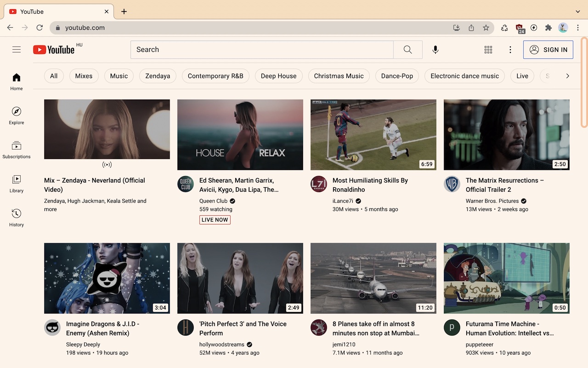Click the search magnifier button
The height and width of the screenshot is (368, 588).
407,50
